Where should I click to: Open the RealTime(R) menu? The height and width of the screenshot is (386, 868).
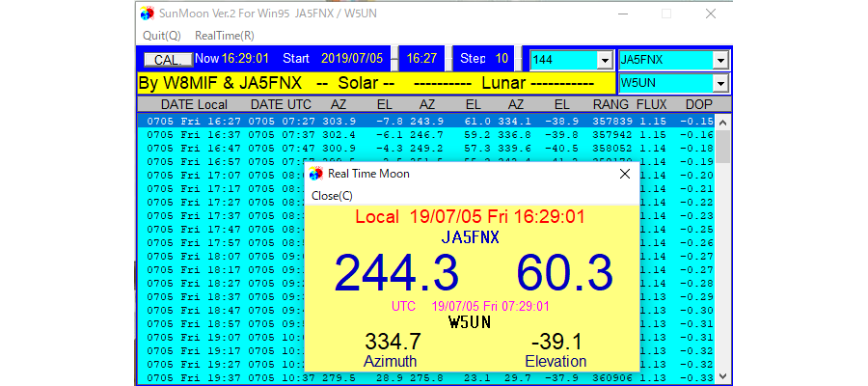(225, 35)
